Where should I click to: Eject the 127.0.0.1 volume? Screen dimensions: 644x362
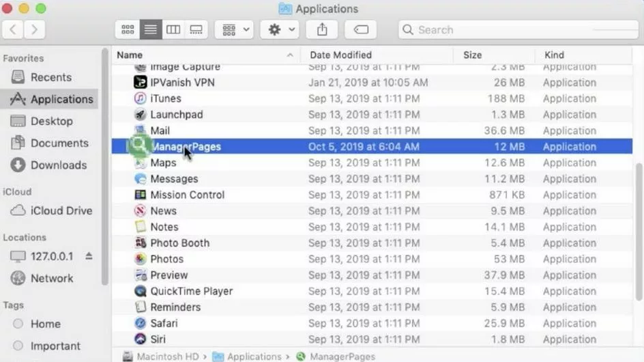(89, 256)
